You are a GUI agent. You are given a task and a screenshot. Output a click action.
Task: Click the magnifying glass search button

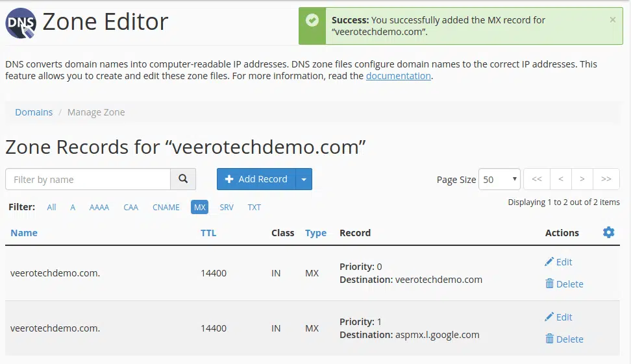click(x=183, y=179)
